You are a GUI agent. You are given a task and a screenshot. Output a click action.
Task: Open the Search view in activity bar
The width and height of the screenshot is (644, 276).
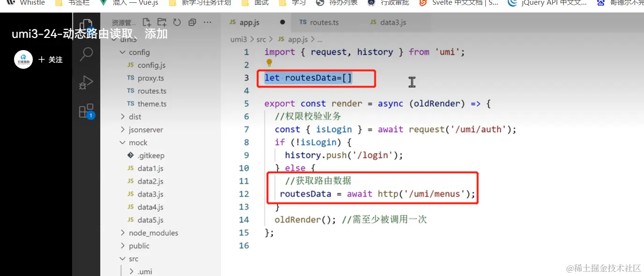pyautogui.click(x=86, y=54)
